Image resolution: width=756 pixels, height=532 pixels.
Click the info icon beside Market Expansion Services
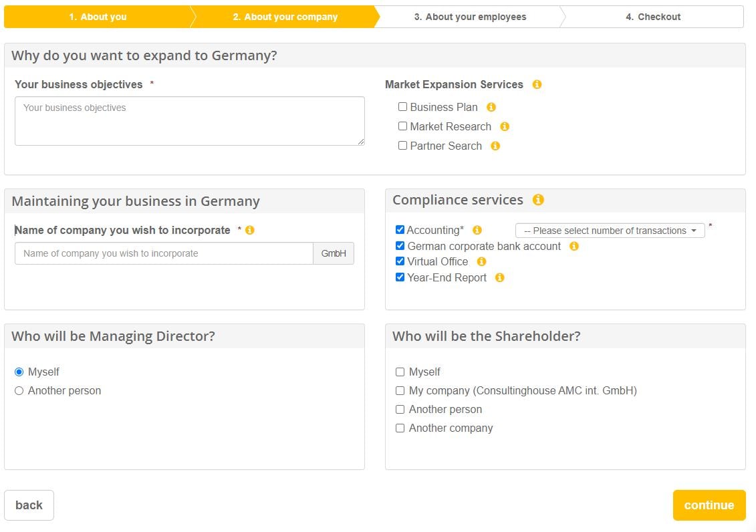[537, 84]
